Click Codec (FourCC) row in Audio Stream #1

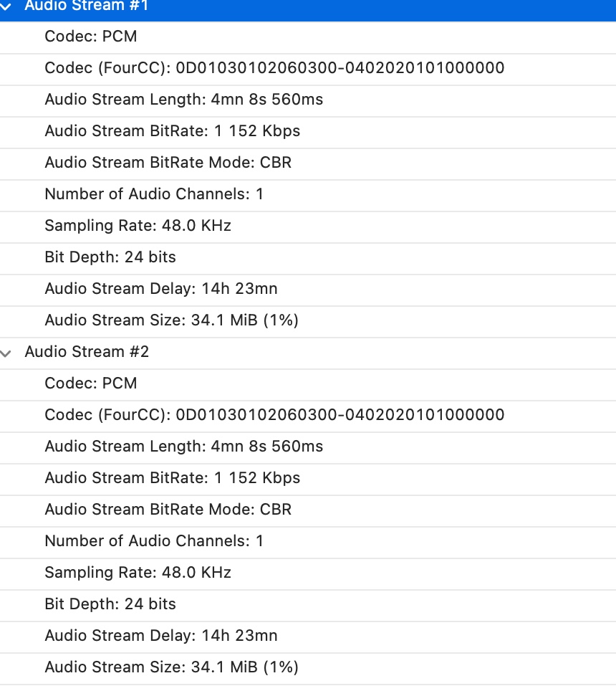pyautogui.click(x=274, y=68)
